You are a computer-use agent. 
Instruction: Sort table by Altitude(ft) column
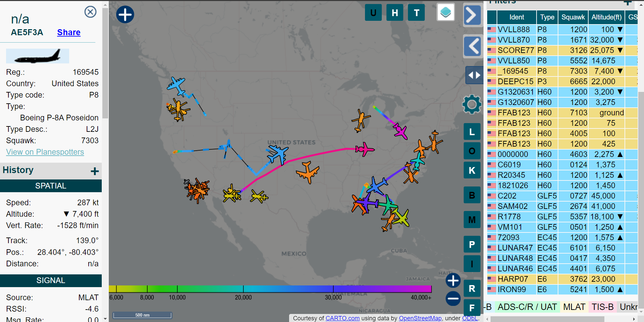[606, 17]
